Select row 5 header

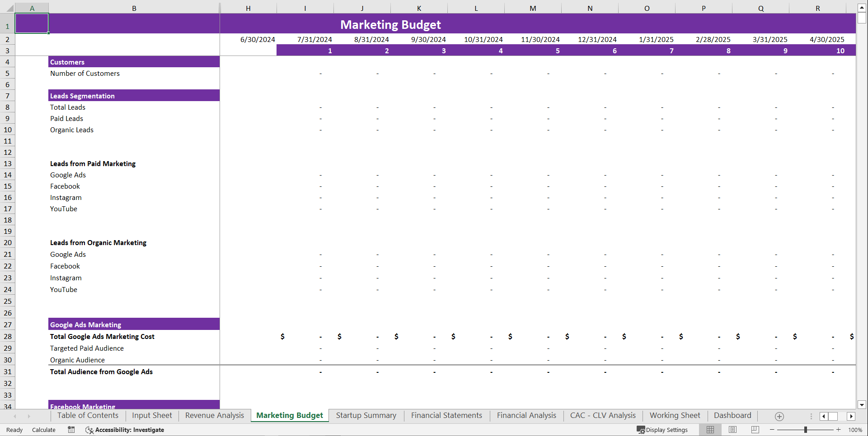pos(8,73)
